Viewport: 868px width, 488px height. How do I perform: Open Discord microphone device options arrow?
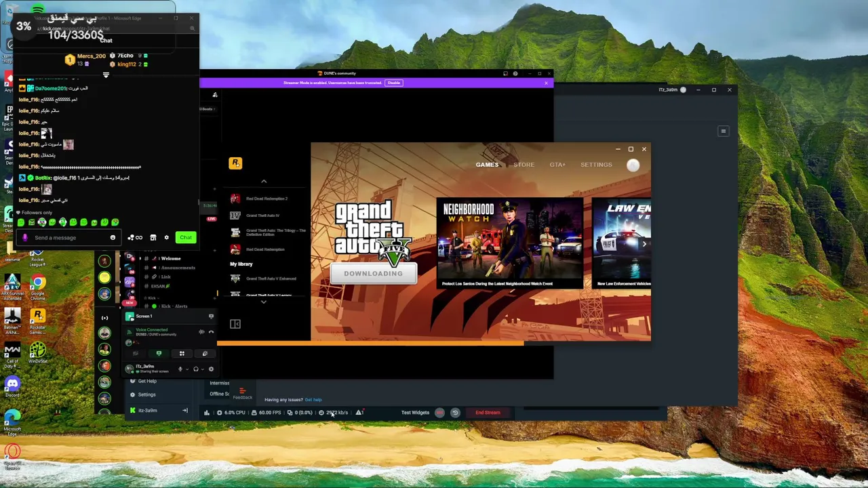[x=187, y=369]
